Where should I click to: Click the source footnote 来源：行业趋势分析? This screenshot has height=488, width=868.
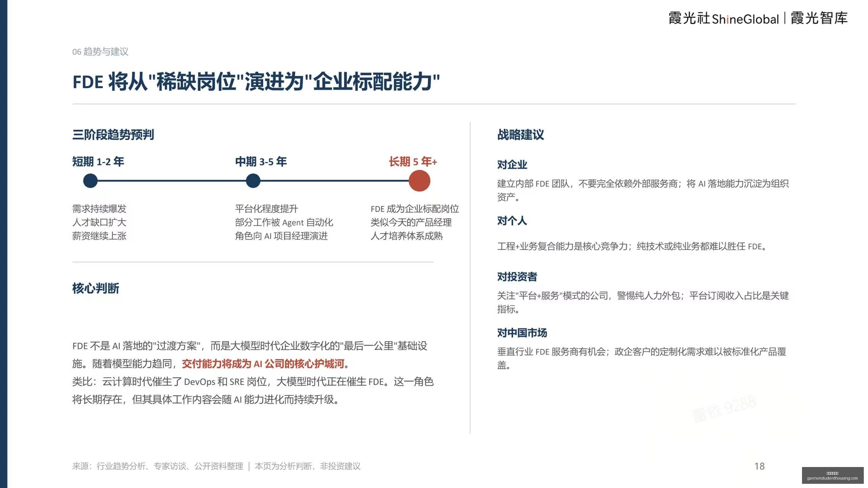pyautogui.click(x=158, y=466)
